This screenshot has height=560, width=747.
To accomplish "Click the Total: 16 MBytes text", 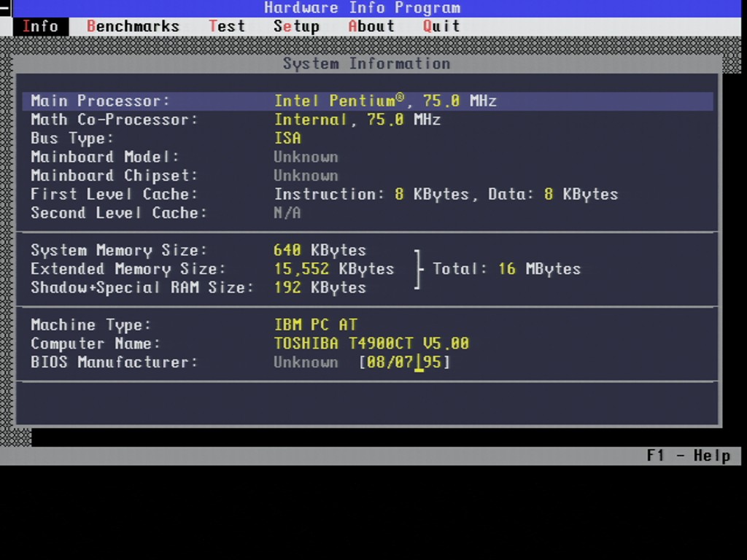I will [507, 268].
